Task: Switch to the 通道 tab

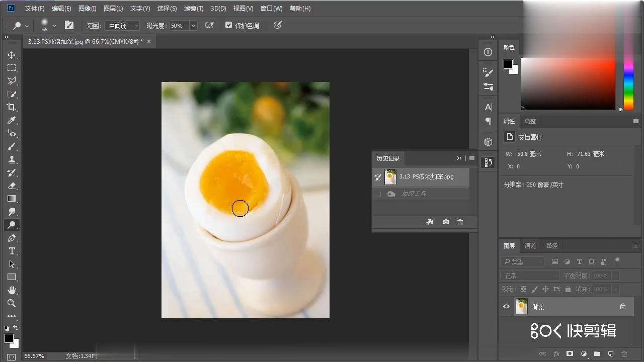Action: 530,246
